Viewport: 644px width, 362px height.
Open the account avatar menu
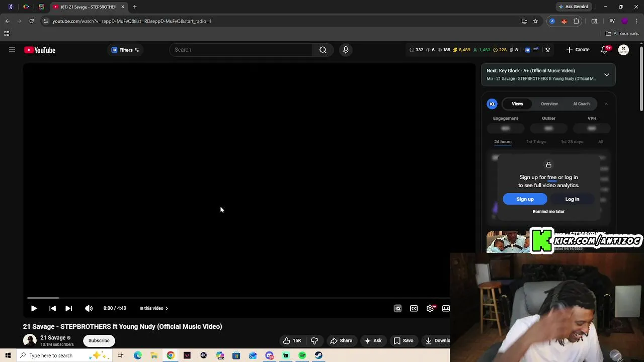coord(623,50)
